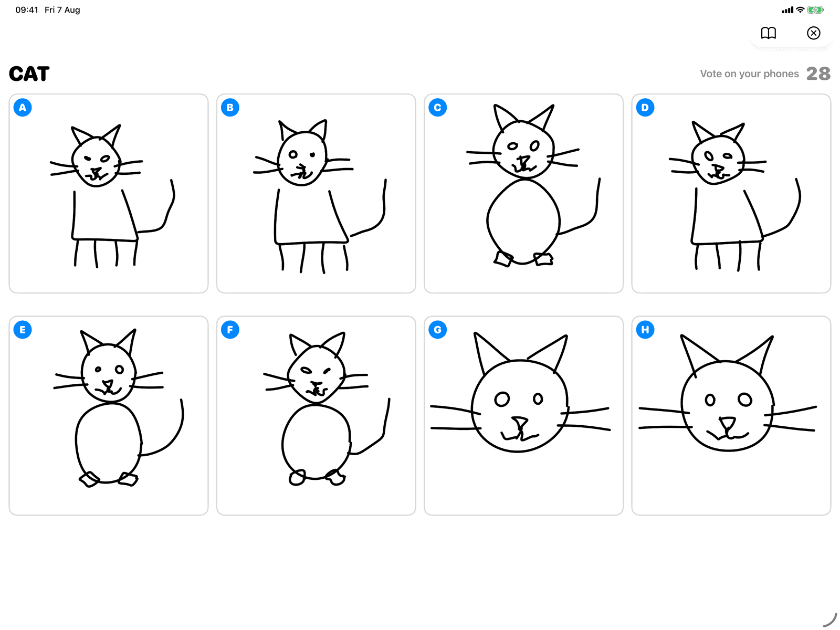Screen dimensions: 840x630
Task: Check the battery indicator in status bar
Action: pos(815,10)
